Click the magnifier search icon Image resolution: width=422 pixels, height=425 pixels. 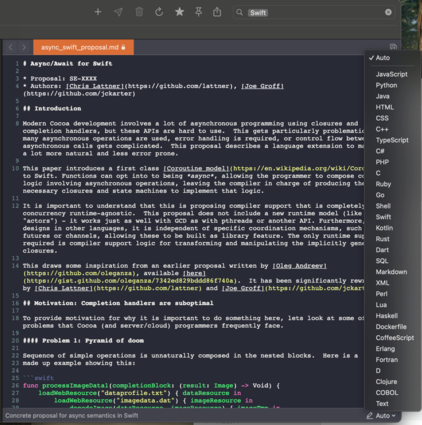tap(239, 13)
